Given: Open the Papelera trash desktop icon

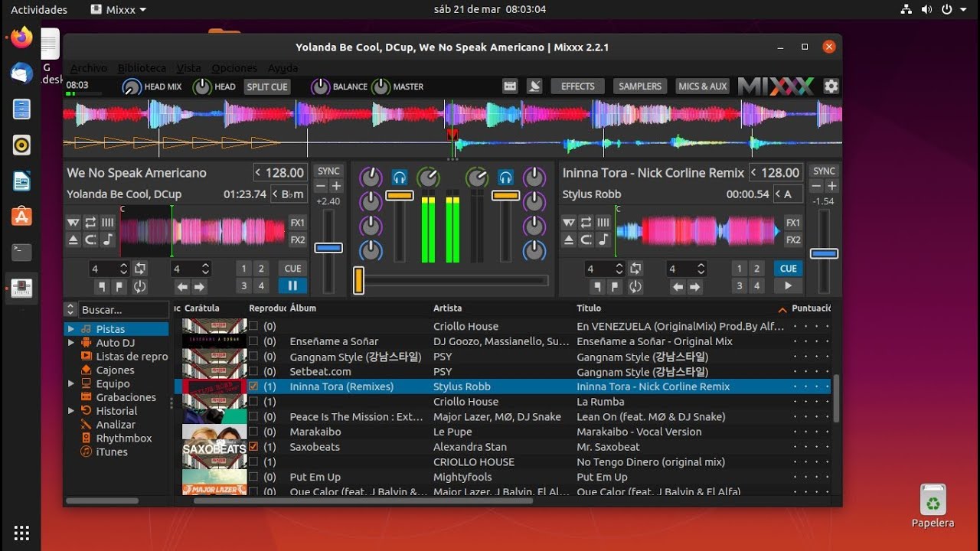Looking at the screenshot, I should click(933, 507).
